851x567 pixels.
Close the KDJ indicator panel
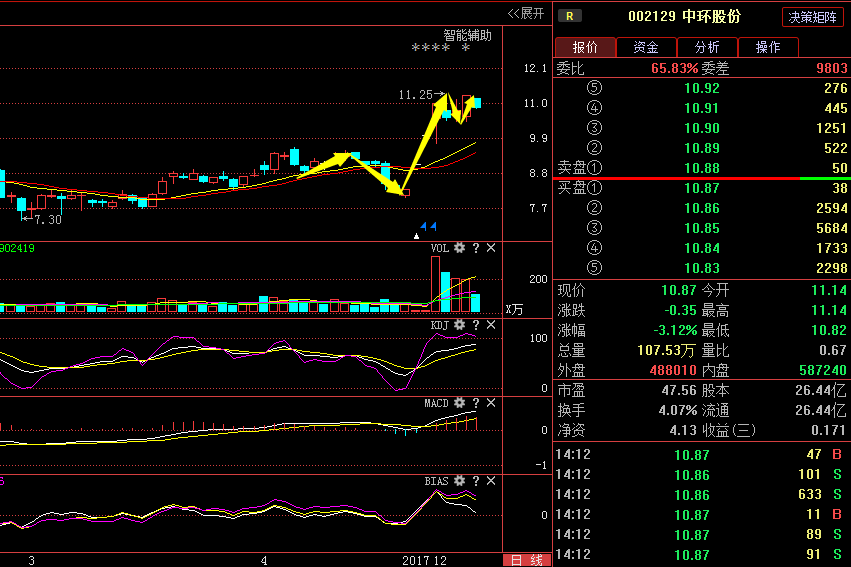coord(491,325)
